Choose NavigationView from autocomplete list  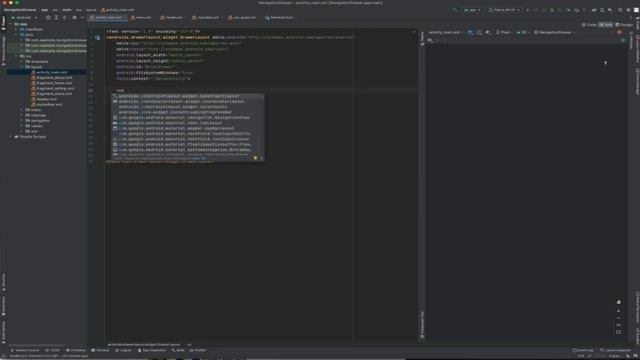pyautogui.click(x=188, y=118)
